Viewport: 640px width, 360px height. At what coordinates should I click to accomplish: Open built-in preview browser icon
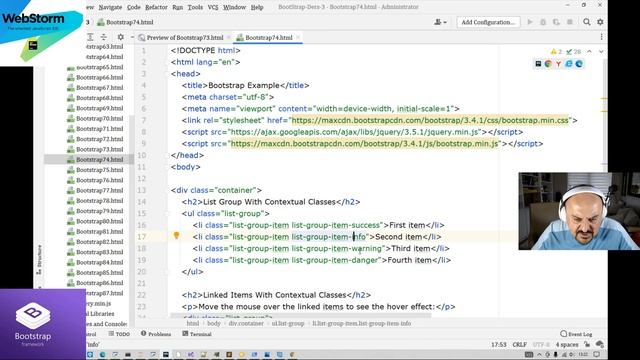click(x=538, y=64)
